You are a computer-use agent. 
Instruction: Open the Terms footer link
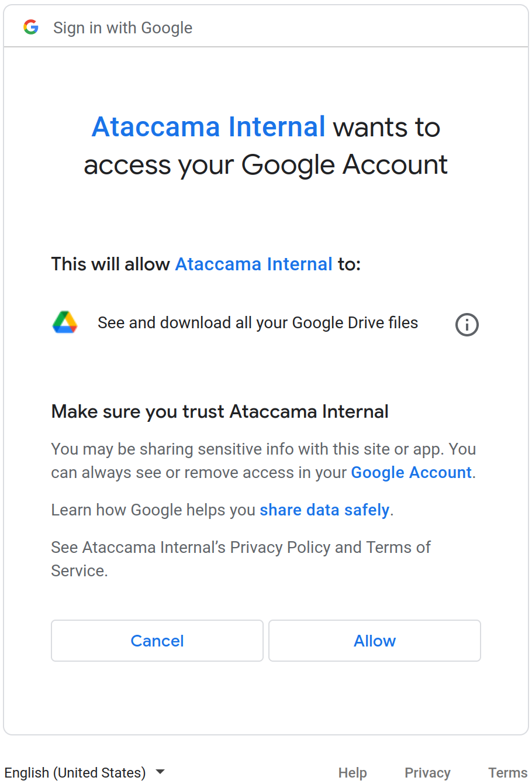click(x=507, y=773)
